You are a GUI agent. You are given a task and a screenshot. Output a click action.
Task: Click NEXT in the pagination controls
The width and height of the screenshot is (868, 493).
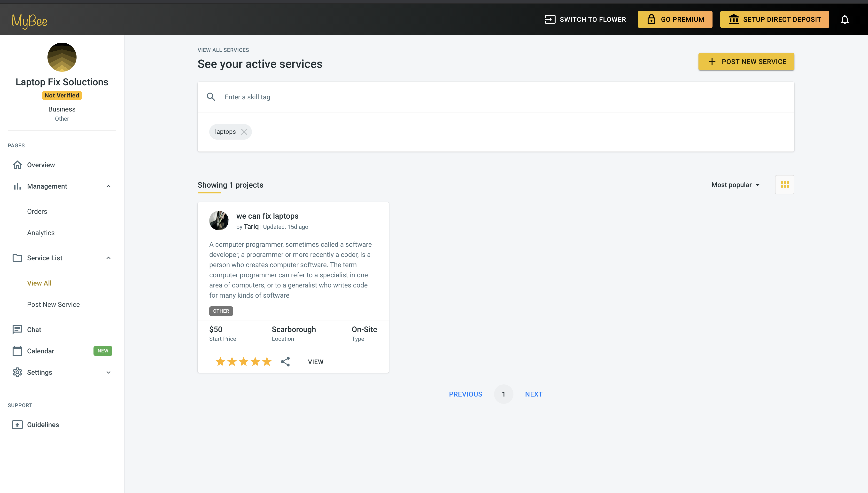coord(534,394)
